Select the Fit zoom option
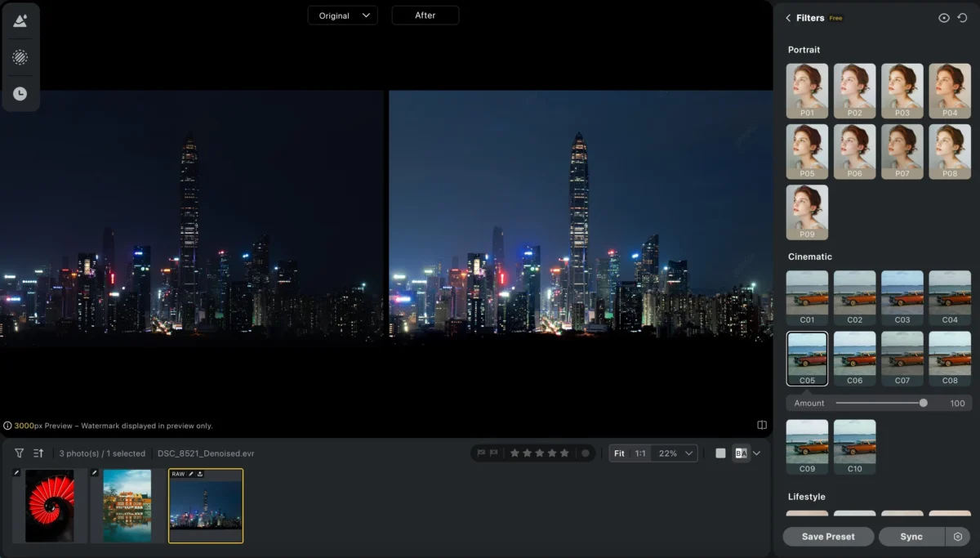Viewport: 980px width, 558px height. pyautogui.click(x=620, y=453)
